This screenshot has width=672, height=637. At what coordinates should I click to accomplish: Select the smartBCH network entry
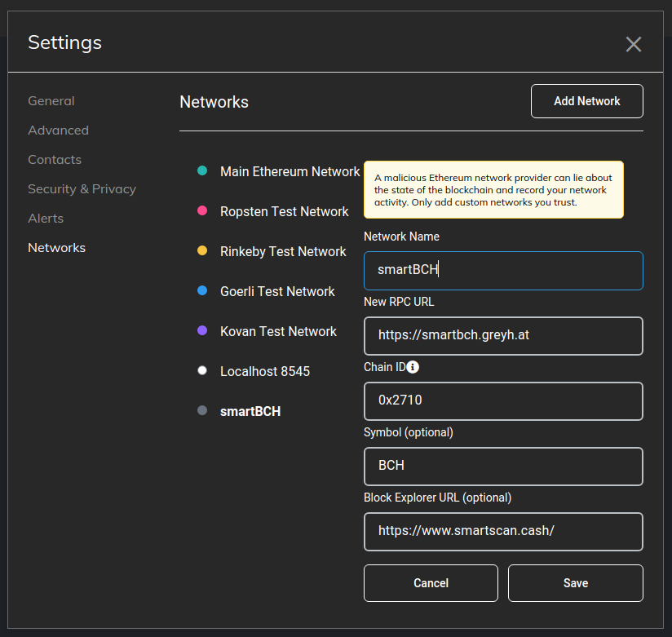pos(250,412)
